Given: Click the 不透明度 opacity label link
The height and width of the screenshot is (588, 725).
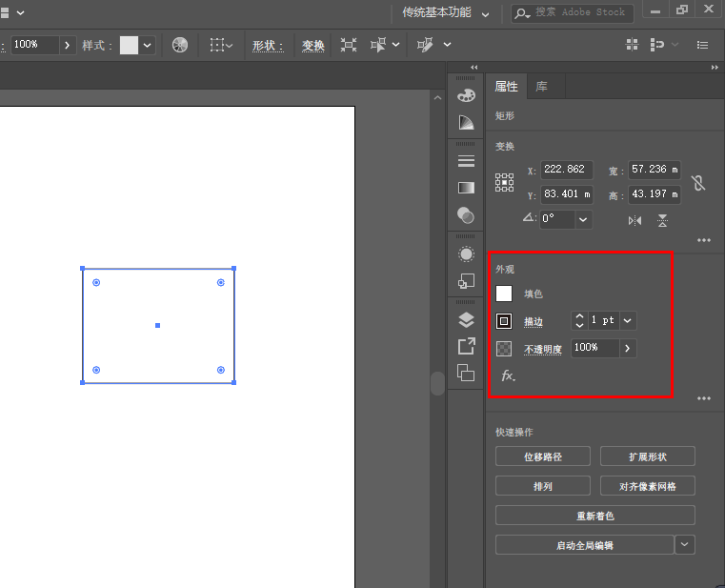Looking at the screenshot, I should click(x=543, y=350).
